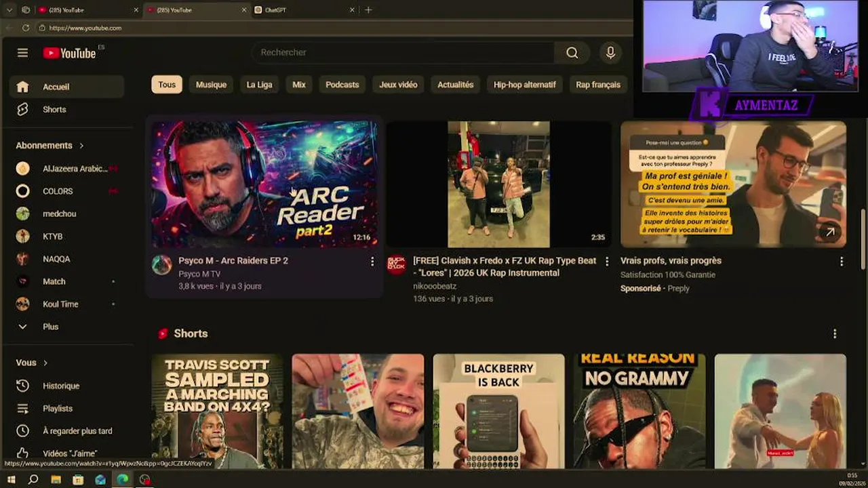Open the nikooobeatz channel name link

435,286
